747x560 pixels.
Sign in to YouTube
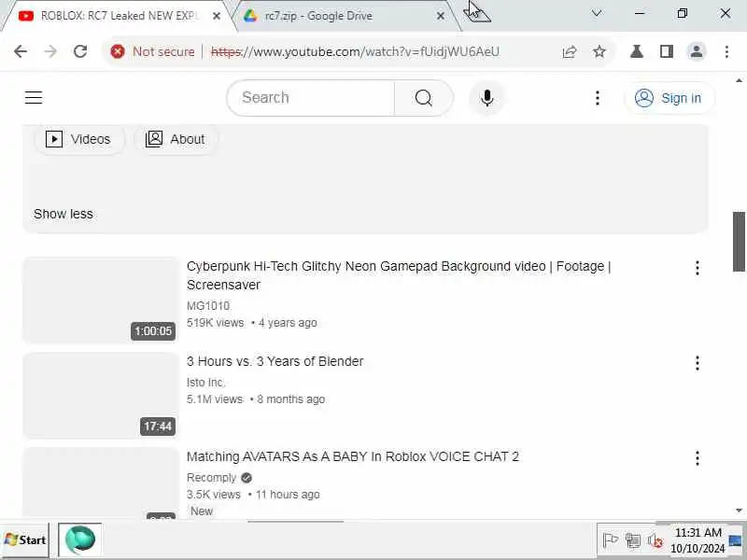[669, 98]
